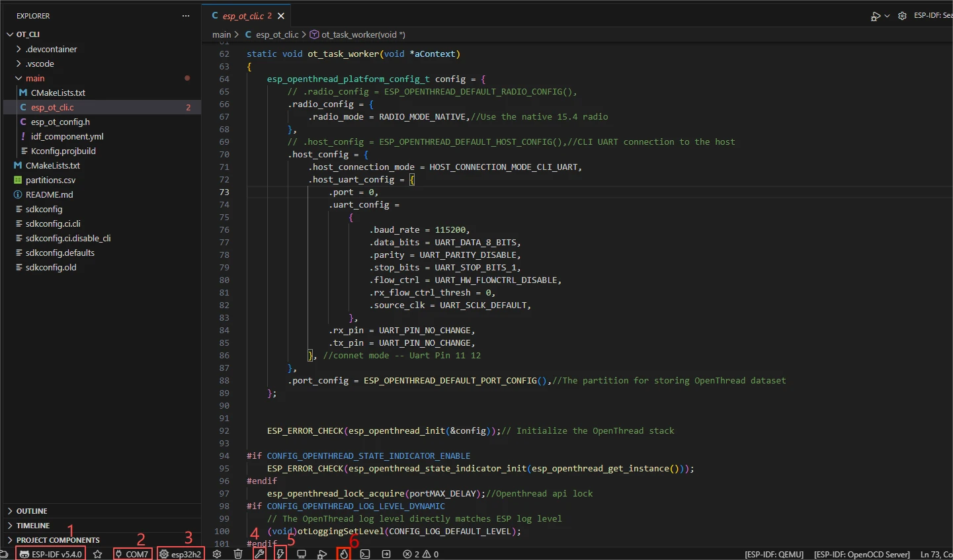Click the ESP-IDF v5.4.0 version selector
Viewport: 953px width, 560px height.
pyautogui.click(x=51, y=554)
